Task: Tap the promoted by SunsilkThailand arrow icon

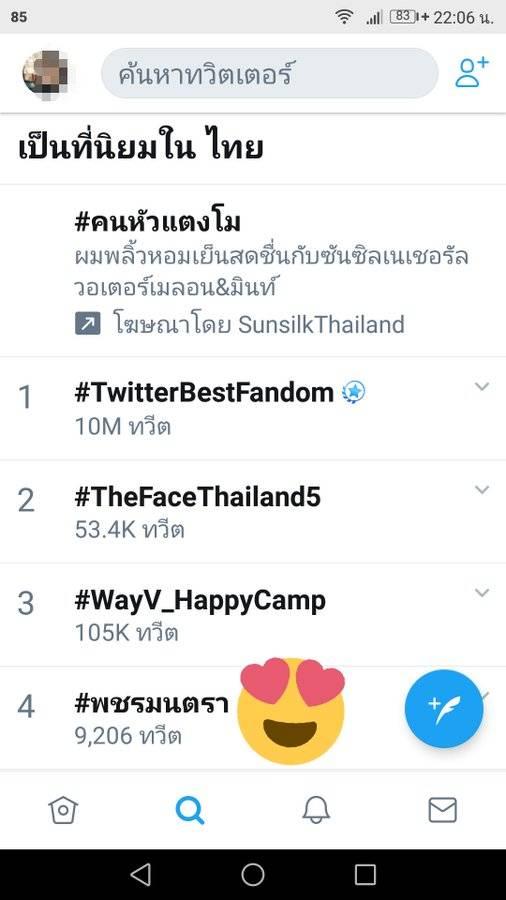Action: [88, 324]
